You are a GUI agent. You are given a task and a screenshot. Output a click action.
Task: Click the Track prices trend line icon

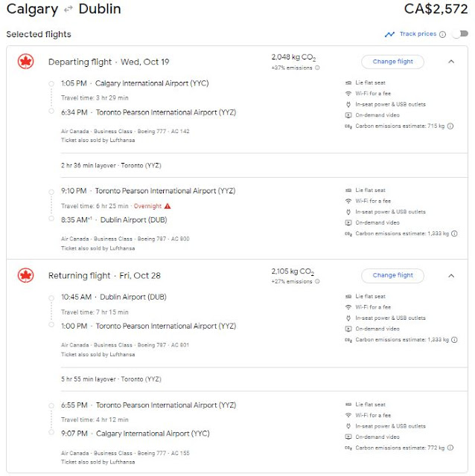(389, 34)
